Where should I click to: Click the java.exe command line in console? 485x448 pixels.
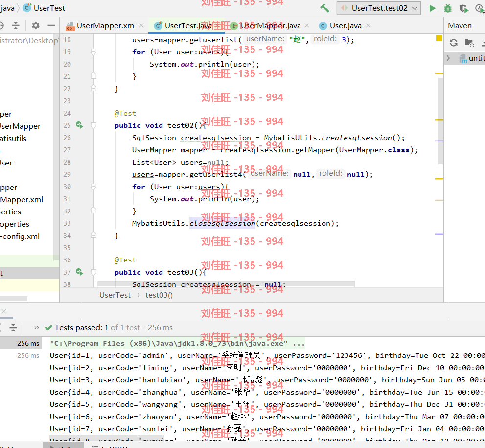[x=178, y=343]
